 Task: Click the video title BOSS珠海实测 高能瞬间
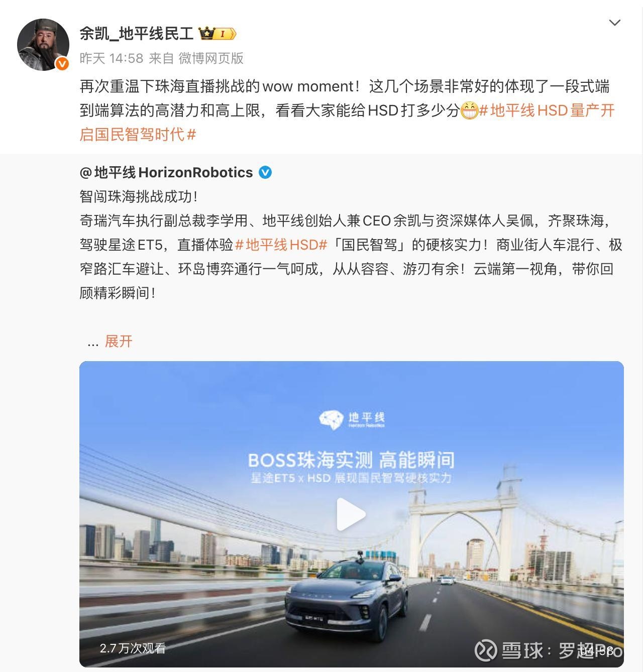click(351, 460)
